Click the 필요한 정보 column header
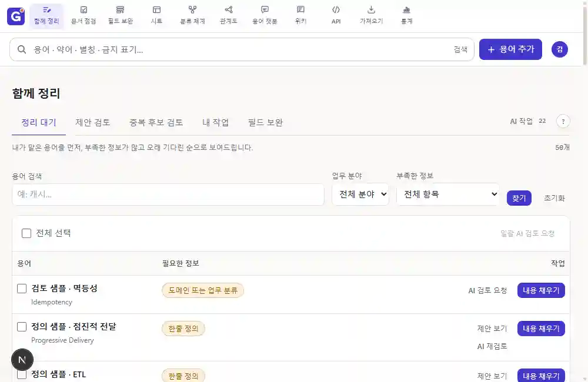588x382 pixels. coord(181,263)
